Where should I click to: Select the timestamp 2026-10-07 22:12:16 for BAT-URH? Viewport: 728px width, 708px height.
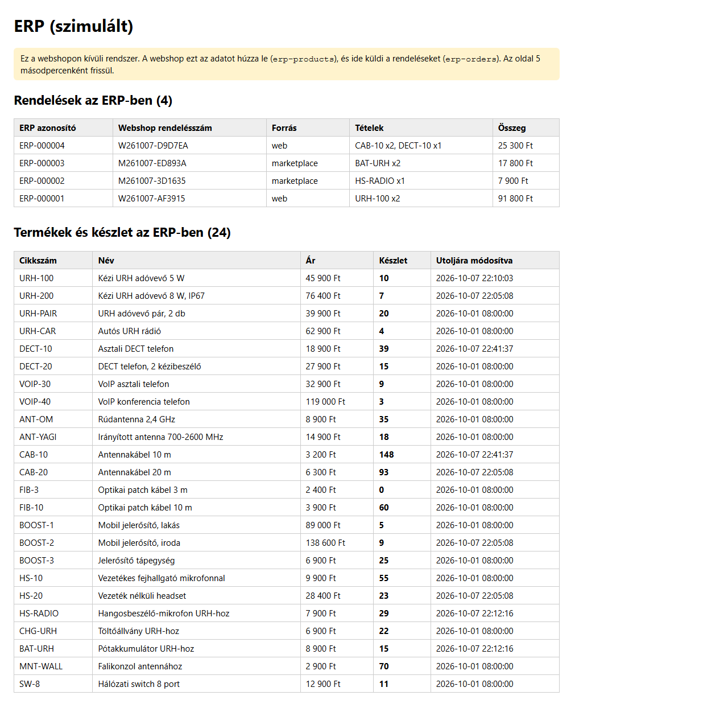(x=474, y=649)
